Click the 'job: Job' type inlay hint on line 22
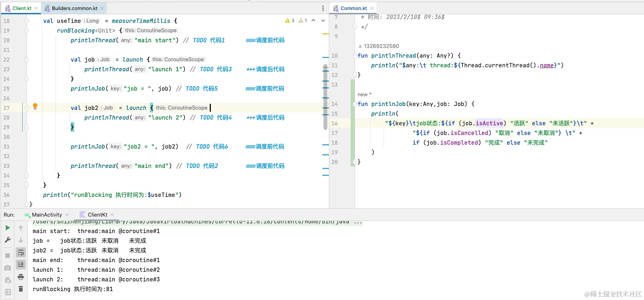Viewport: 644px width, 300px height. pos(104,59)
